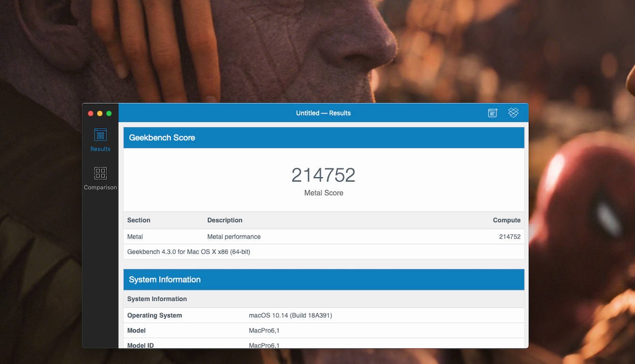This screenshot has height=364, width=635.
Task: Click the Dropbox icon in title bar
Action: click(513, 113)
